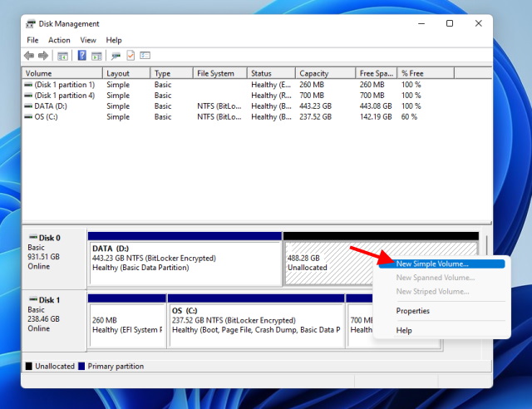Sort by the Volume column header
Screen dimensions: 532x409
pyautogui.click(x=62, y=73)
